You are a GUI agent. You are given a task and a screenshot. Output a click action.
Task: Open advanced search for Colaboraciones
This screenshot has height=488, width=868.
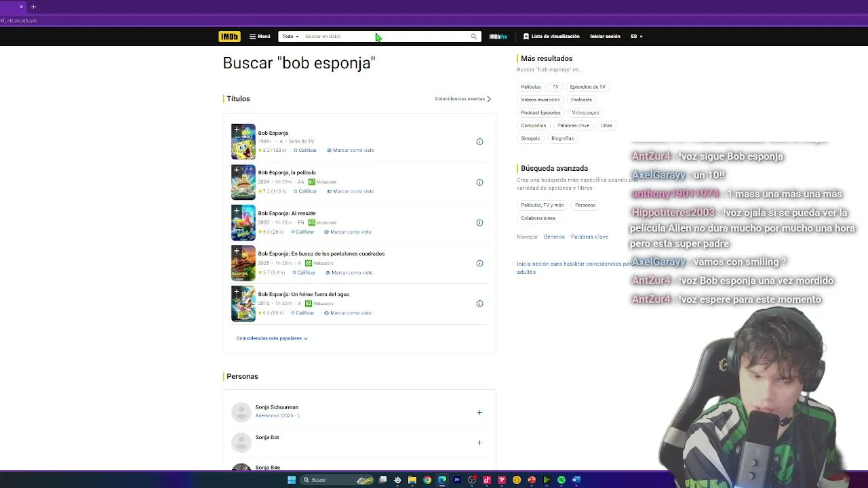click(x=538, y=218)
